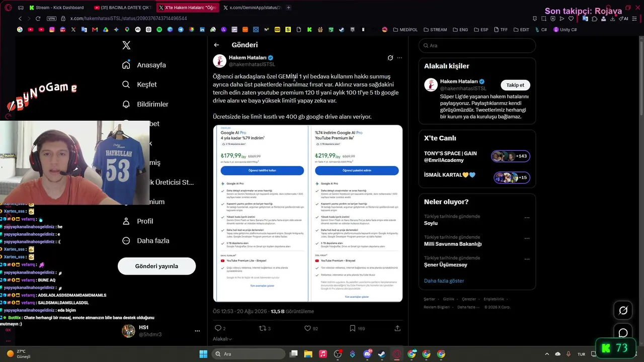
Task: Open more options for Milli Savunma Bakanlığı trend
Action: (527, 238)
